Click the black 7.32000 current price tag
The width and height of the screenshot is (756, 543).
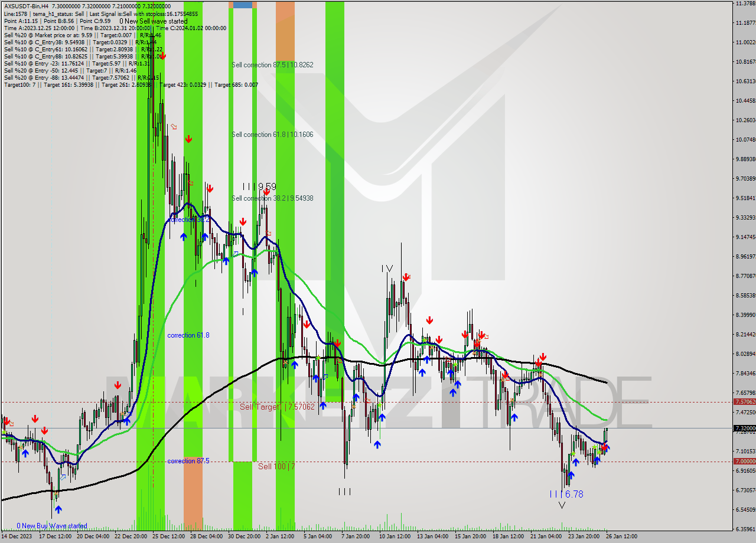tap(743, 428)
